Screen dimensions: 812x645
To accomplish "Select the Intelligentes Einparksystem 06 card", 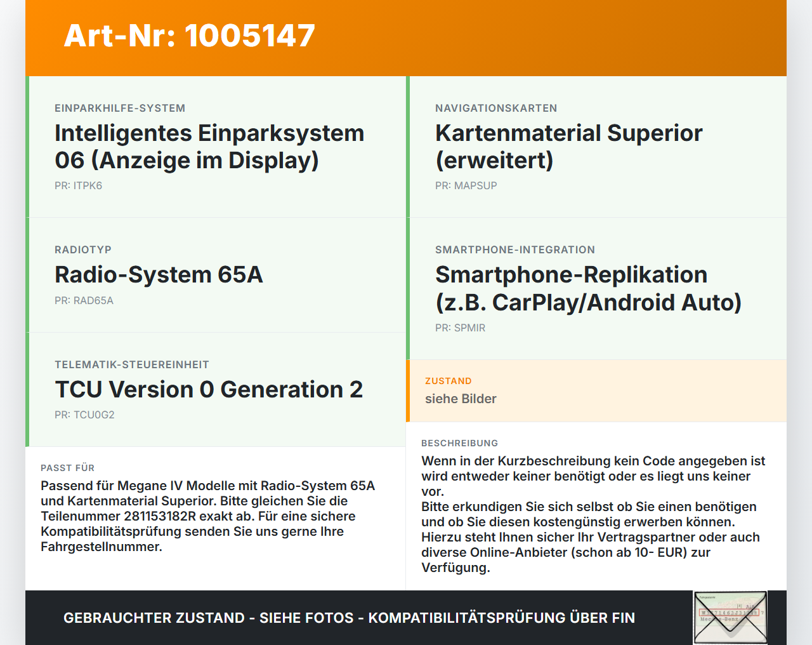I will (216, 147).
